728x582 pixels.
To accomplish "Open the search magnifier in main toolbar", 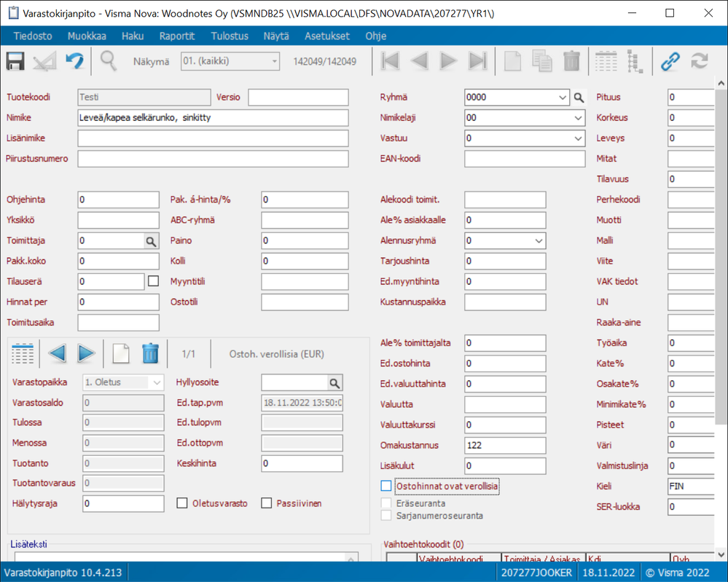I will 108,61.
